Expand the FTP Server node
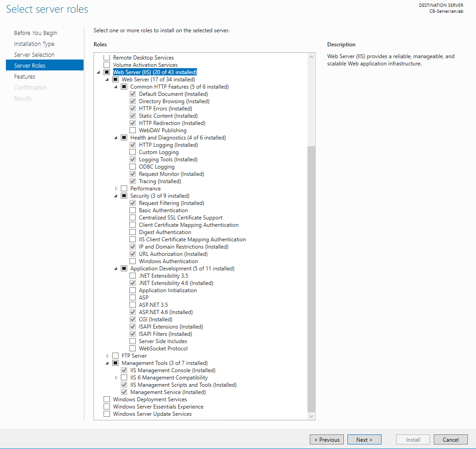Image resolution: width=476 pixels, height=449 pixels. pos(108,356)
